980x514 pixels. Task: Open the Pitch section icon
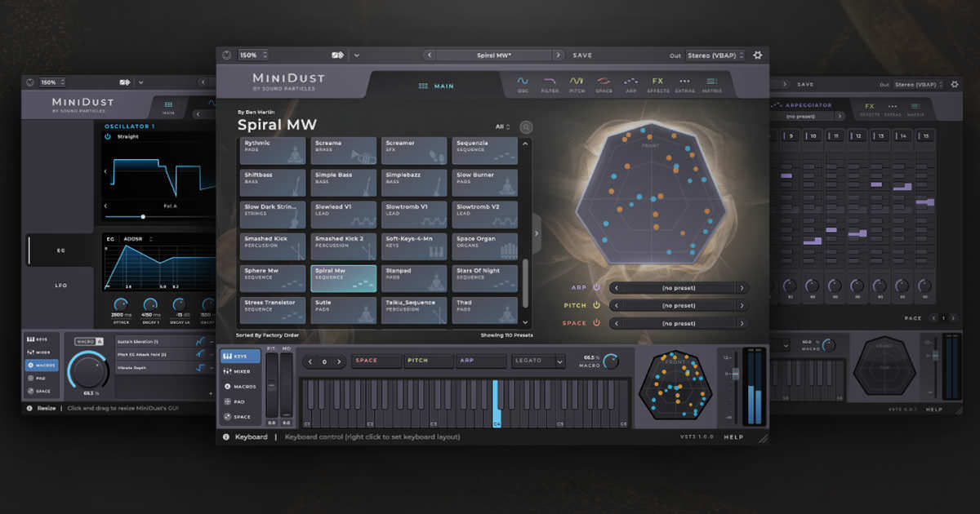pyautogui.click(x=577, y=84)
